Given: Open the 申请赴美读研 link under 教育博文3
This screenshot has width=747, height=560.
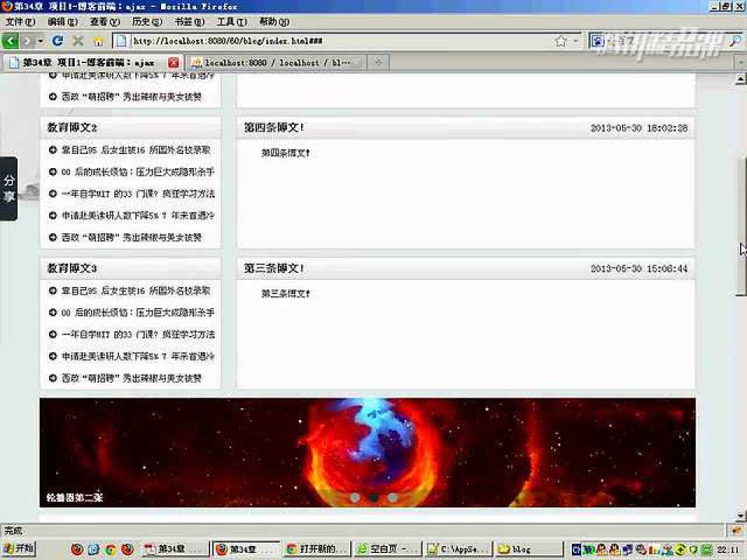Looking at the screenshot, I should click(138, 357).
